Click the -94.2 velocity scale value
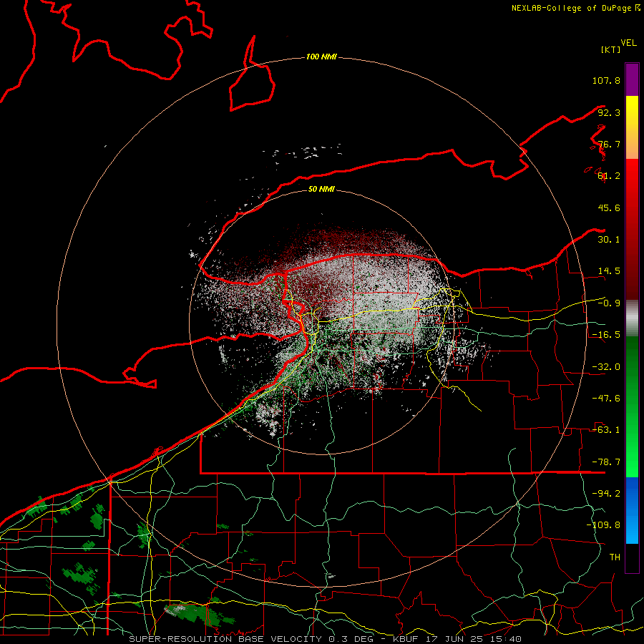Screen dimensions: 644x644 tap(606, 494)
